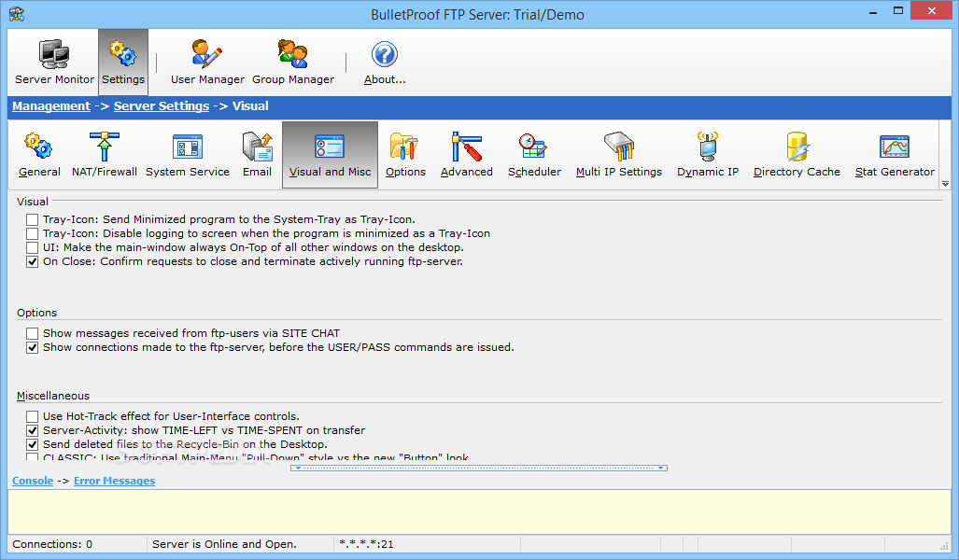Uncheck show connections before USER/PASS

[x=33, y=347]
